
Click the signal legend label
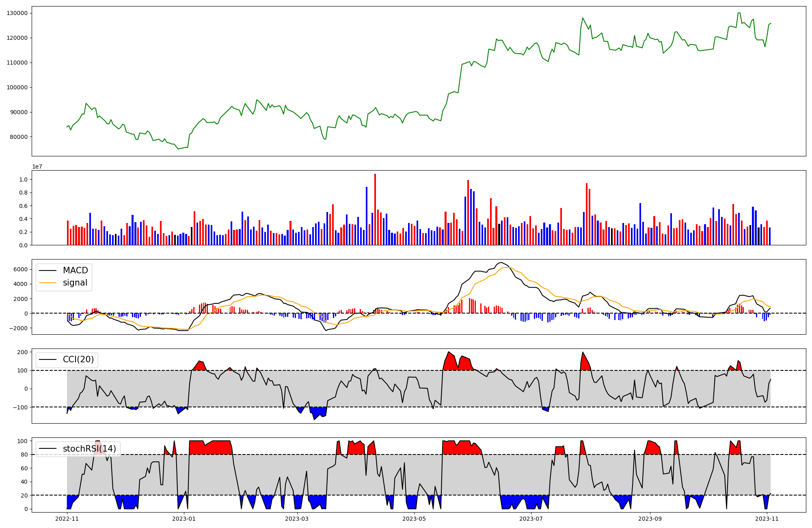point(75,283)
